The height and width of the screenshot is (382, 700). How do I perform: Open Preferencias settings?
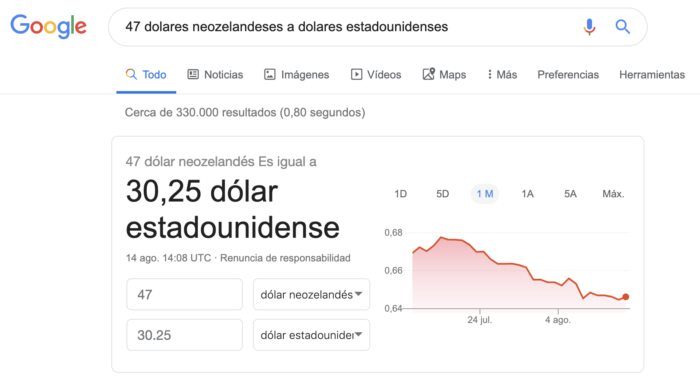[x=568, y=75]
